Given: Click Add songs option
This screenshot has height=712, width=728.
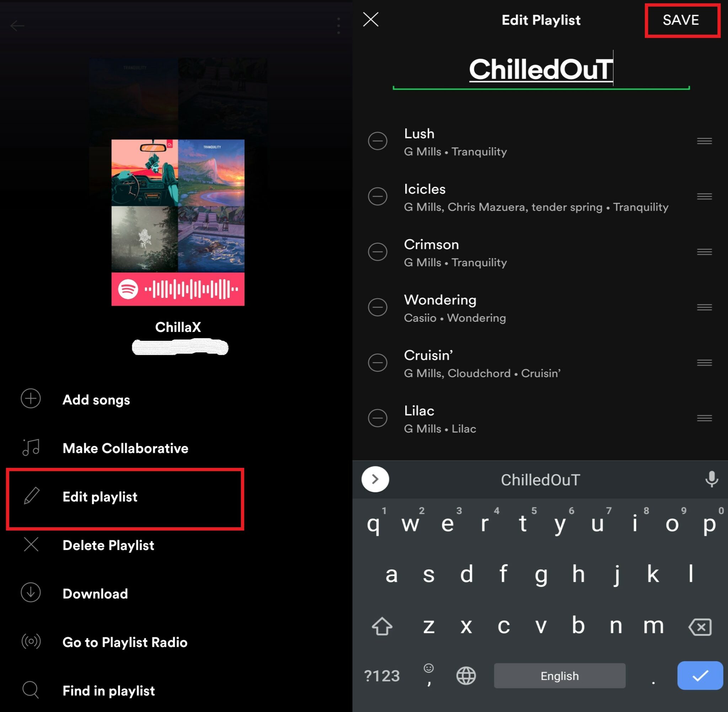Looking at the screenshot, I should pos(99,399).
